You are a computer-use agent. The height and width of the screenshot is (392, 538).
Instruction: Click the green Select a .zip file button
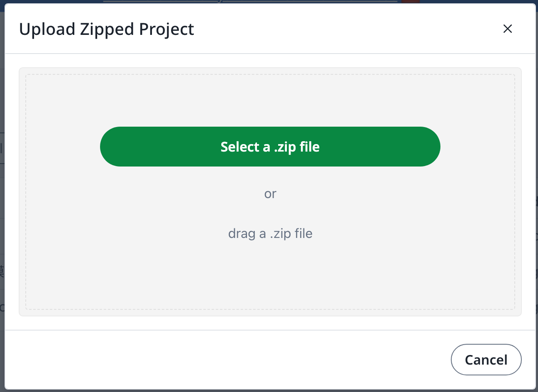coord(270,147)
